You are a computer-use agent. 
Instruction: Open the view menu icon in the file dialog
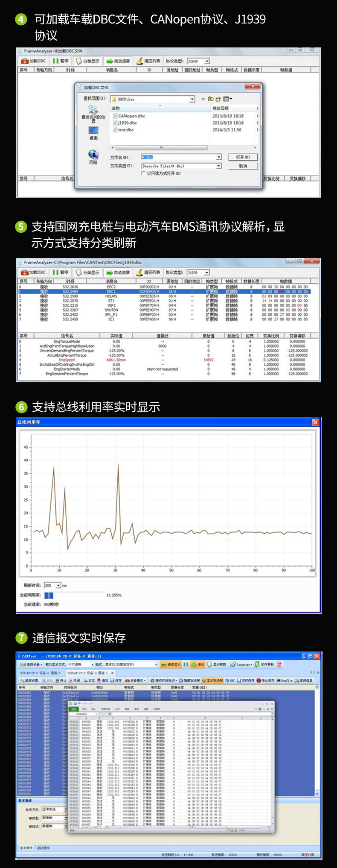click(227, 99)
